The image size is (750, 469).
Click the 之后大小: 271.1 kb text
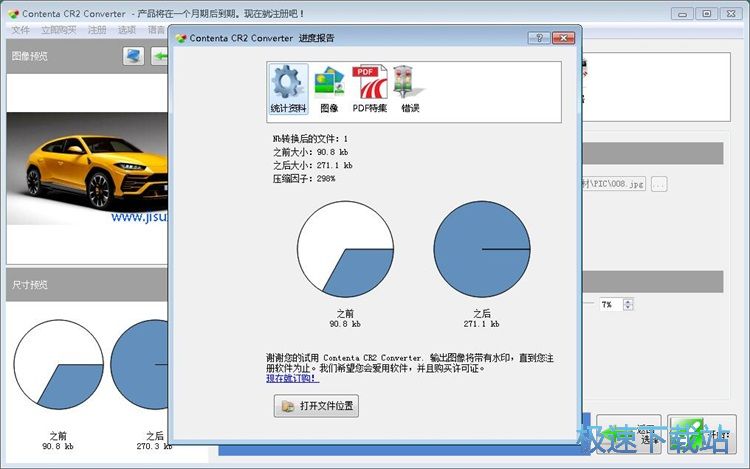(312, 165)
